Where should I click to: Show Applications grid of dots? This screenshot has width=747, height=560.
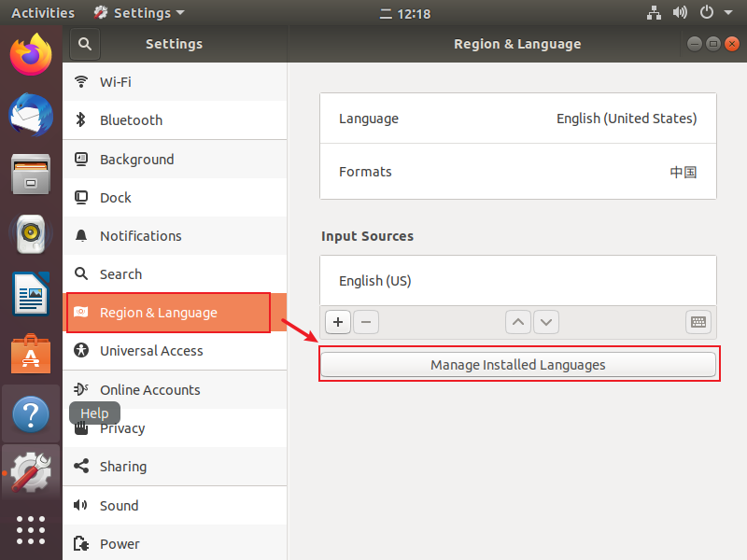[x=31, y=530]
